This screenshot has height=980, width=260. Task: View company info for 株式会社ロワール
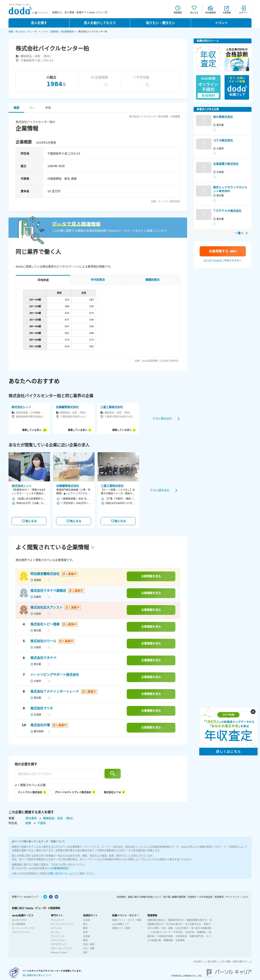(151, 643)
